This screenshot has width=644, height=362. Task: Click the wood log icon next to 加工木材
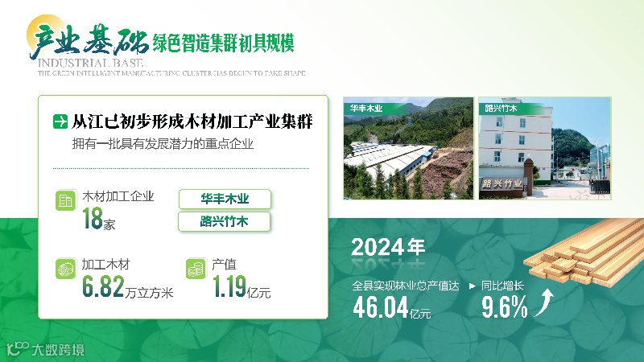[66, 269]
